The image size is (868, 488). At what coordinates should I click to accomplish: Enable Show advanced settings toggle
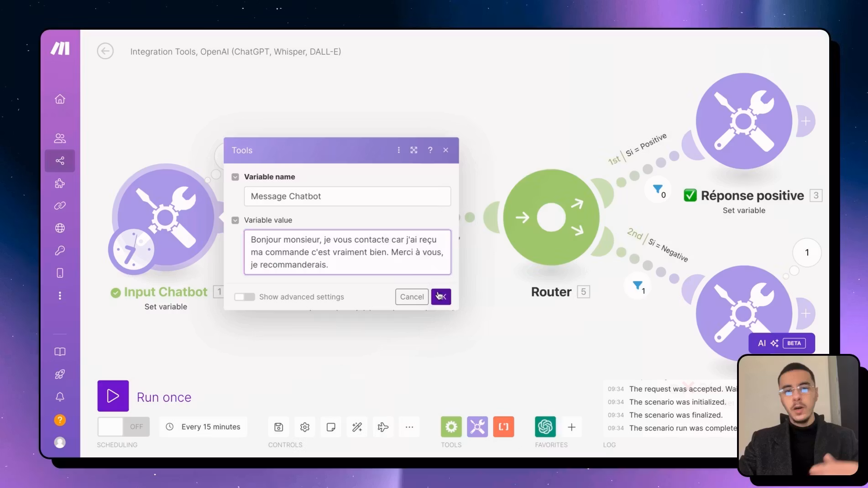coord(245,297)
